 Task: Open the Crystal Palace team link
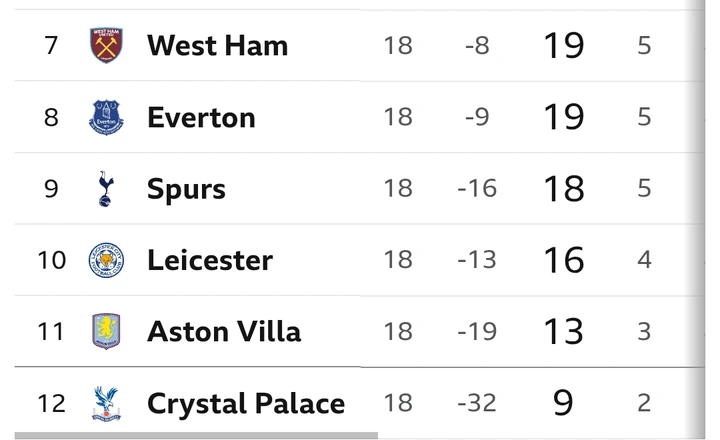[x=246, y=403]
